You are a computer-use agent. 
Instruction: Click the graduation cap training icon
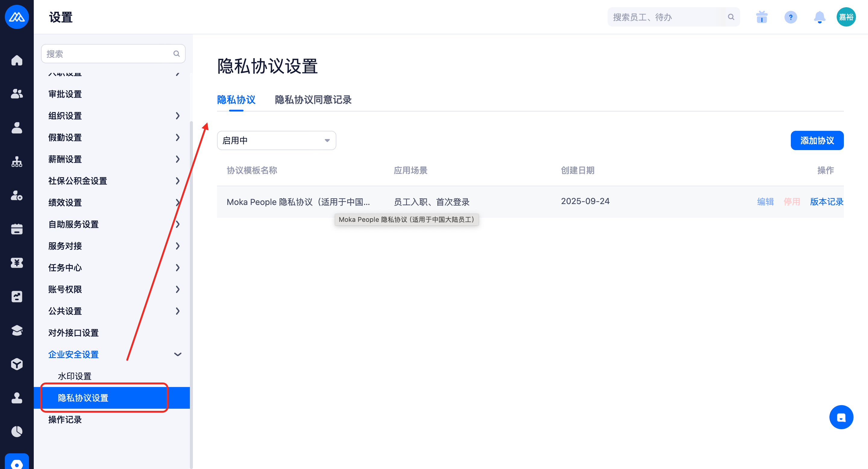[17, 330]
